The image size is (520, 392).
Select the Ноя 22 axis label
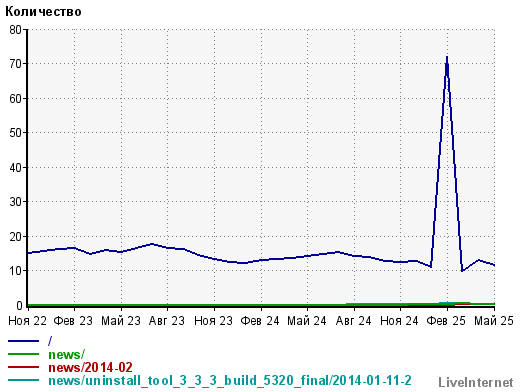28,321
